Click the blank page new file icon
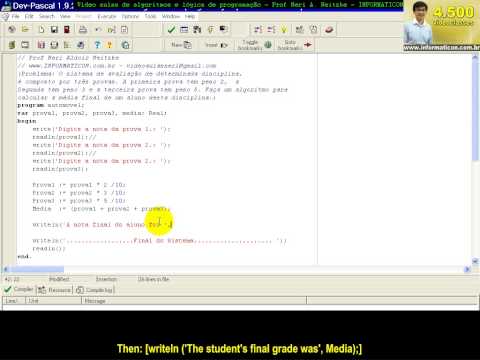Screen dimensions: 480x360 pos(41,30)
